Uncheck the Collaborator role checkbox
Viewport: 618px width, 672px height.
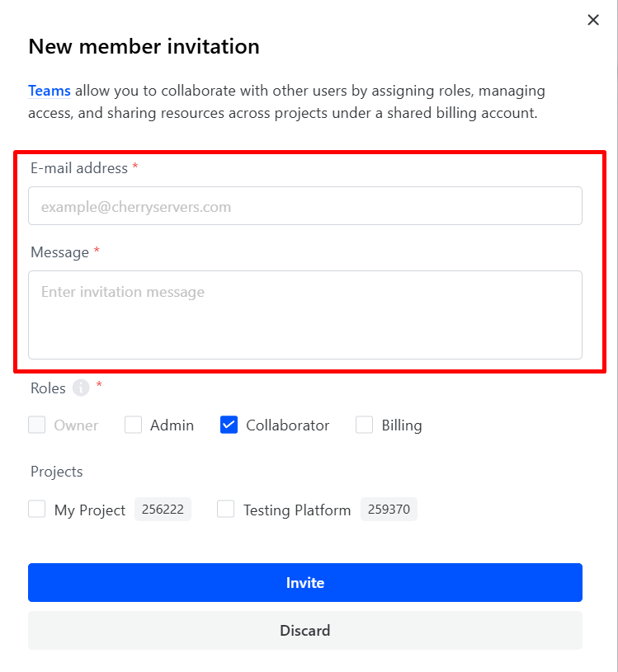pyautogui.click(x=229, y=425)
